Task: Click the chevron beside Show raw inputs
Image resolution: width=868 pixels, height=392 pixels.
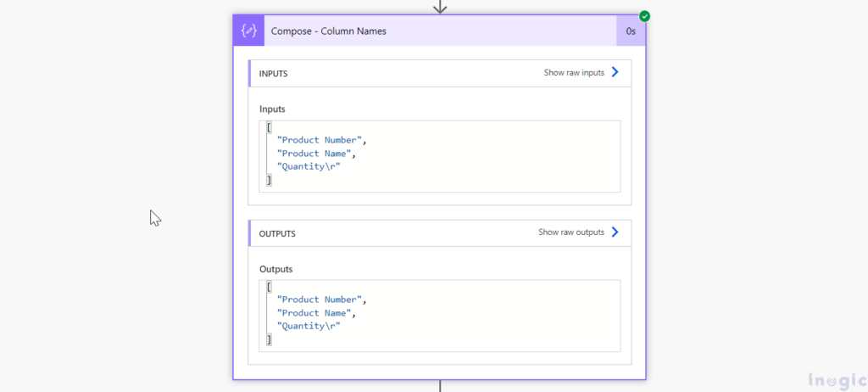Action: (615, 73)
